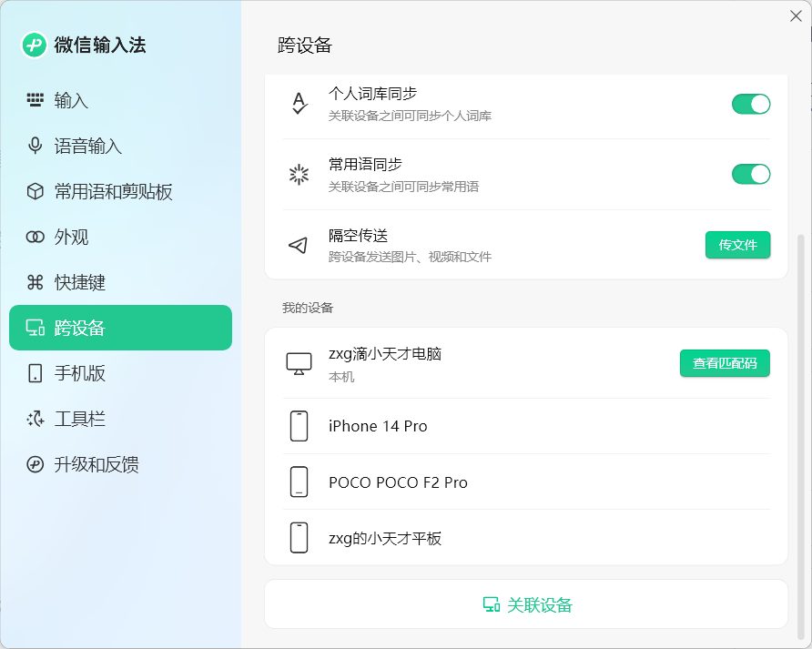812x649 pixels.
Task: Select the iPhone 14 Pro device row
Action: 526,426
